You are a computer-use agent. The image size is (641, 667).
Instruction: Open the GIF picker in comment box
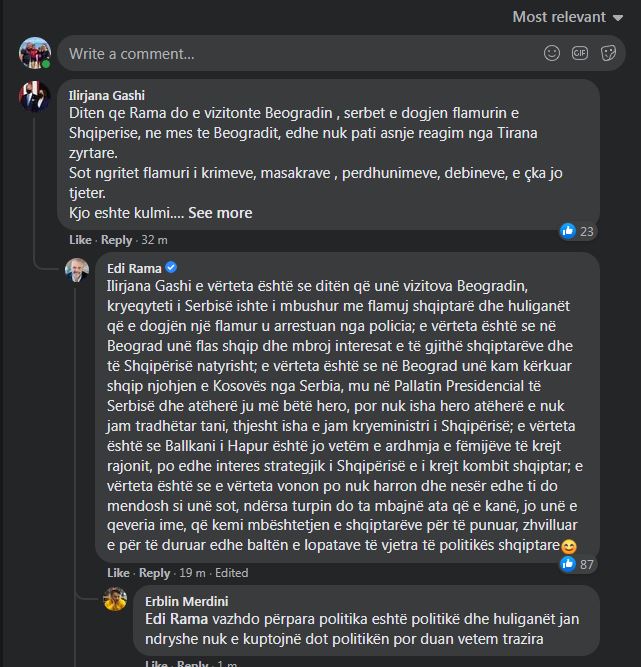(580, 52)
